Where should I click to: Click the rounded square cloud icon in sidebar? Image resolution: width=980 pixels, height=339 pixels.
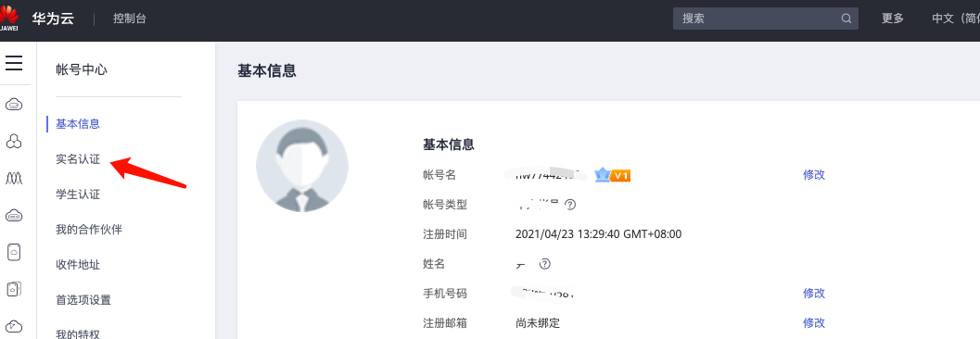[x=14, y=252]
